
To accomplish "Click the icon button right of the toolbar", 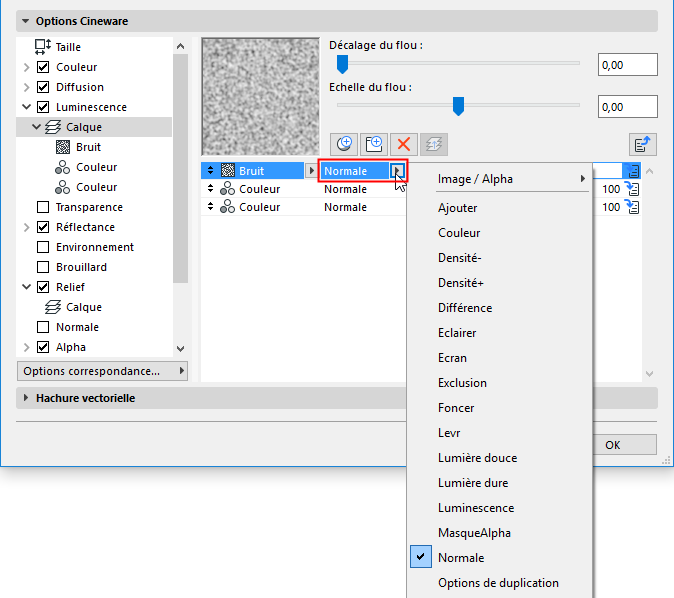I will tap(643, 144).
